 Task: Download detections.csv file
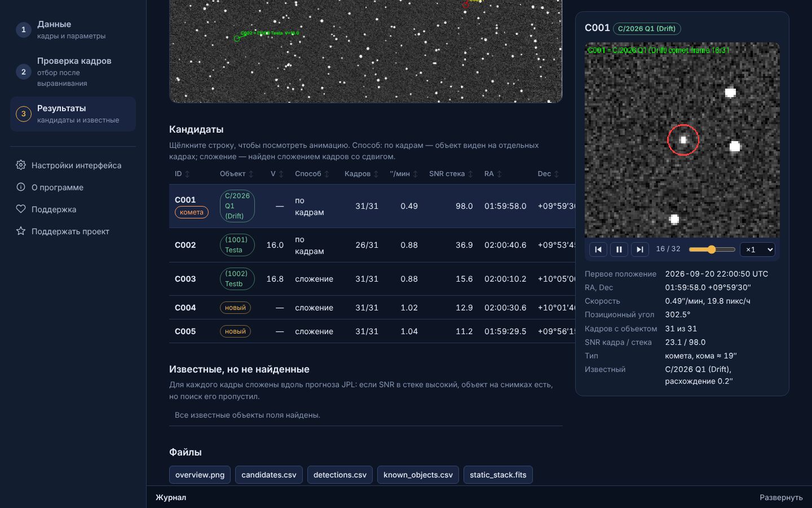pyautogui.click(x=340, y=475)
